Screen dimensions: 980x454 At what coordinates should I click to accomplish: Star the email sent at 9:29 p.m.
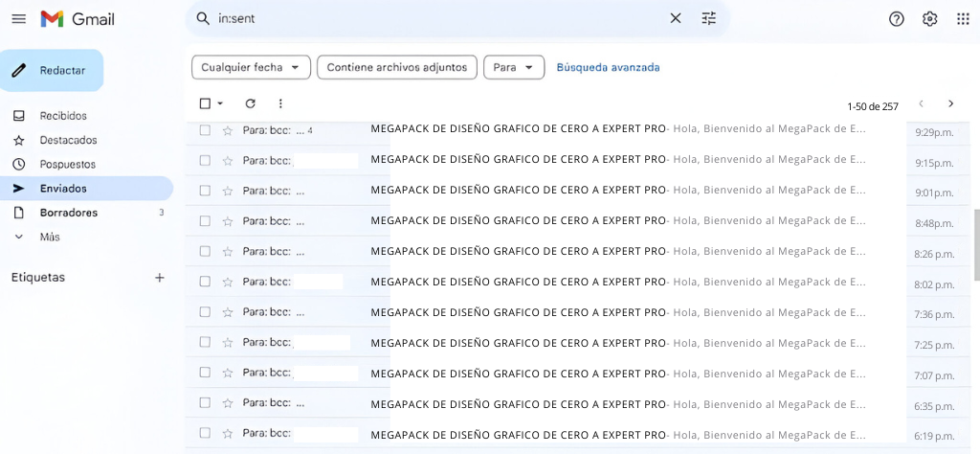[228, 130]
